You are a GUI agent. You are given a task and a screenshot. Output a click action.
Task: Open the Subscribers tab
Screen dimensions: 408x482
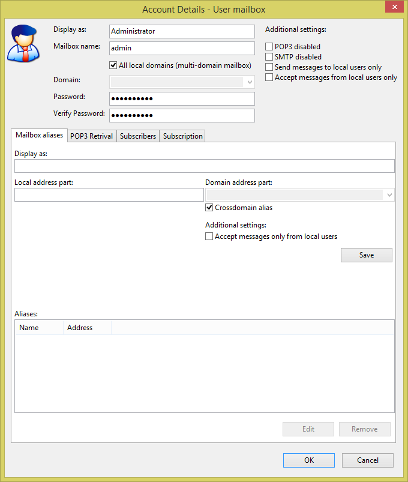point(138,136)
